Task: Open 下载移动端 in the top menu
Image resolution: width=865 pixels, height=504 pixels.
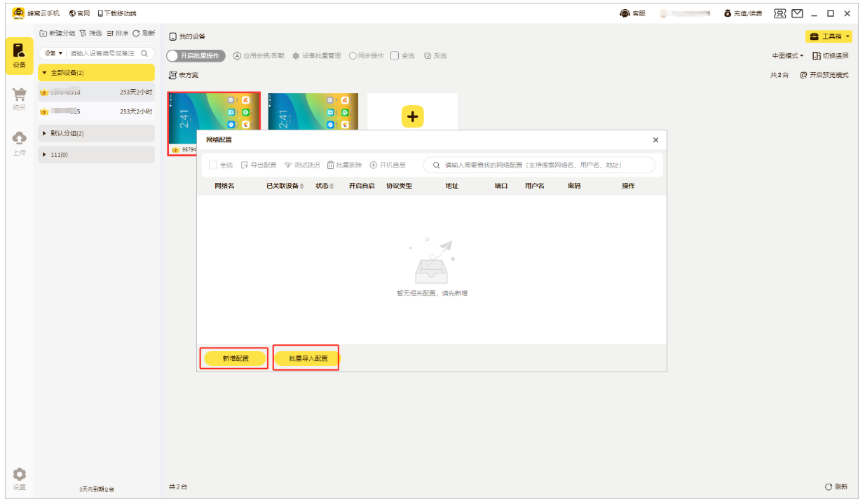Action: (x=117, y=13)
